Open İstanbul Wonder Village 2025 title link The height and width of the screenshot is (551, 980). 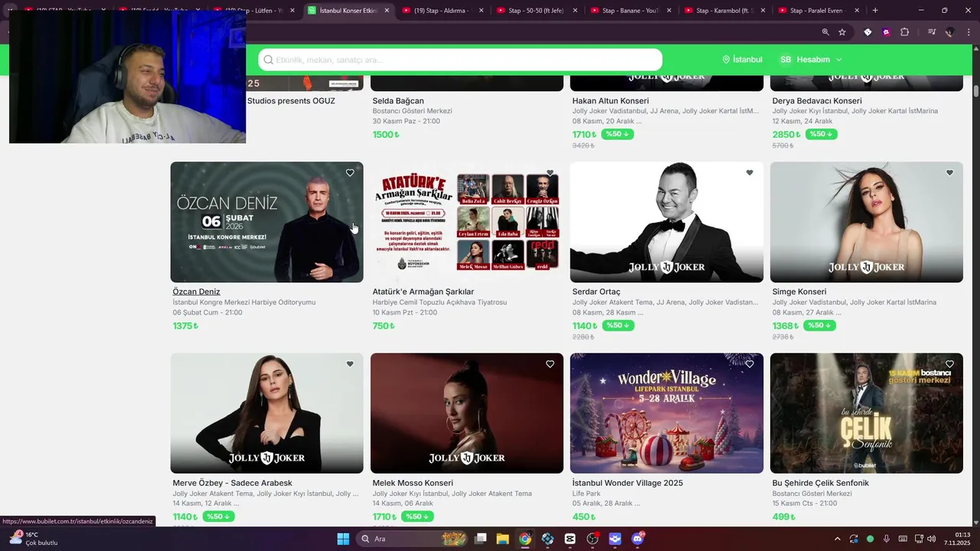pyautogui.click(x=628, y=483)
